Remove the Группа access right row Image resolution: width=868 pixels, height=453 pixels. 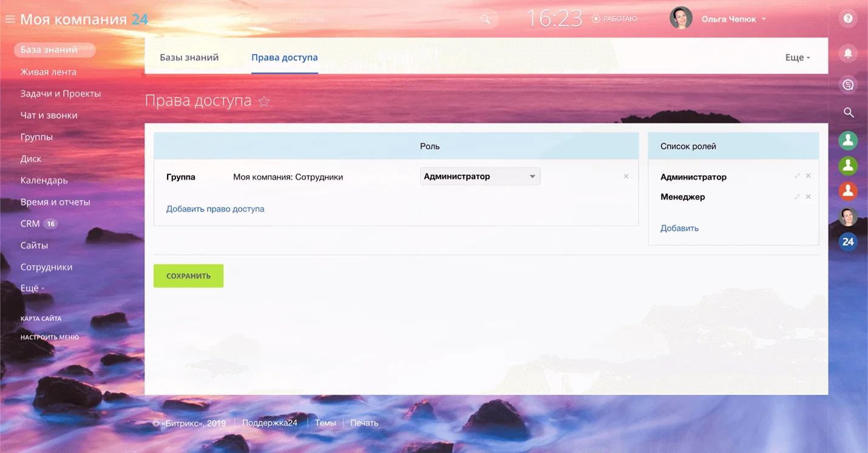point(626,176)
